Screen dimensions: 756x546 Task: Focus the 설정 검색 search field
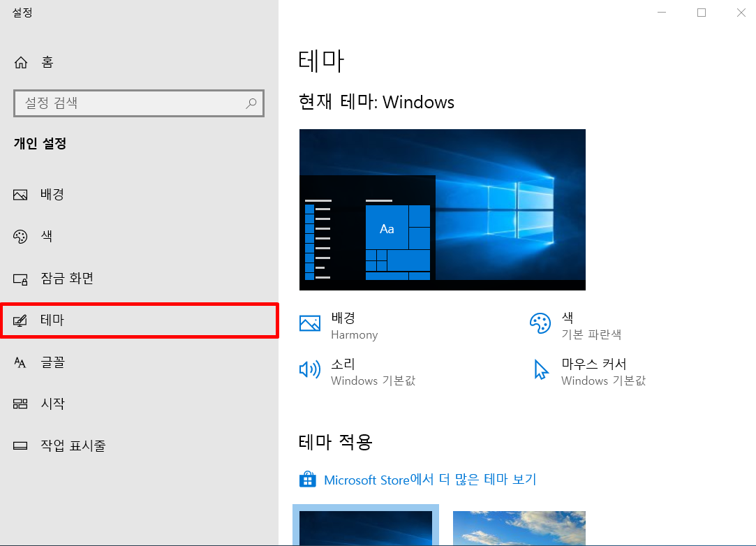click(x=139, y=103)
